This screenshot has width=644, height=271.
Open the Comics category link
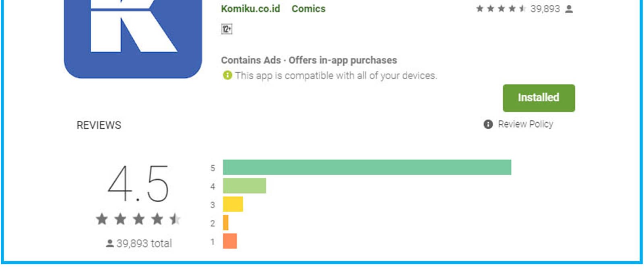pyautogui.click(x=308, y=9)
